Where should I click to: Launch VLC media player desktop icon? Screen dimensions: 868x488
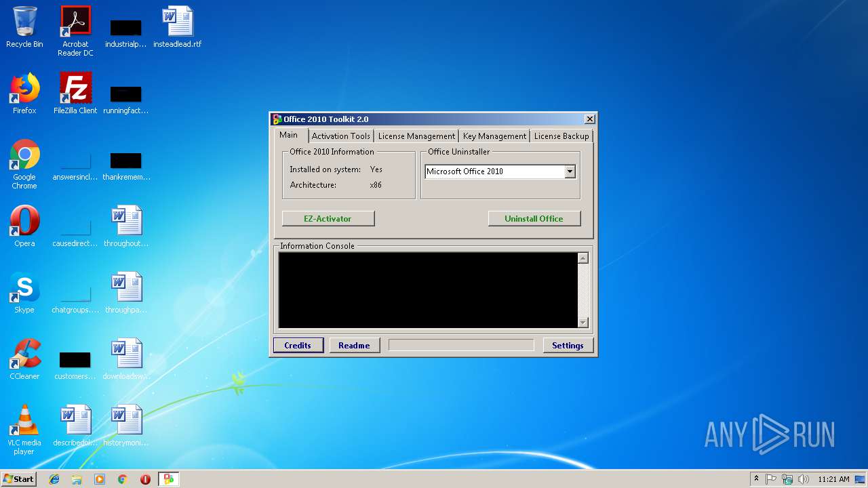click(x=24, y=430)
